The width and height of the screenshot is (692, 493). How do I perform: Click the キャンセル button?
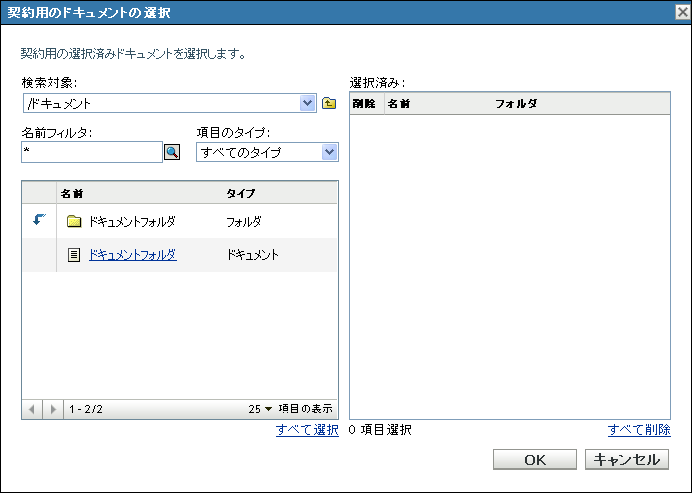click(x=627, y=460)
